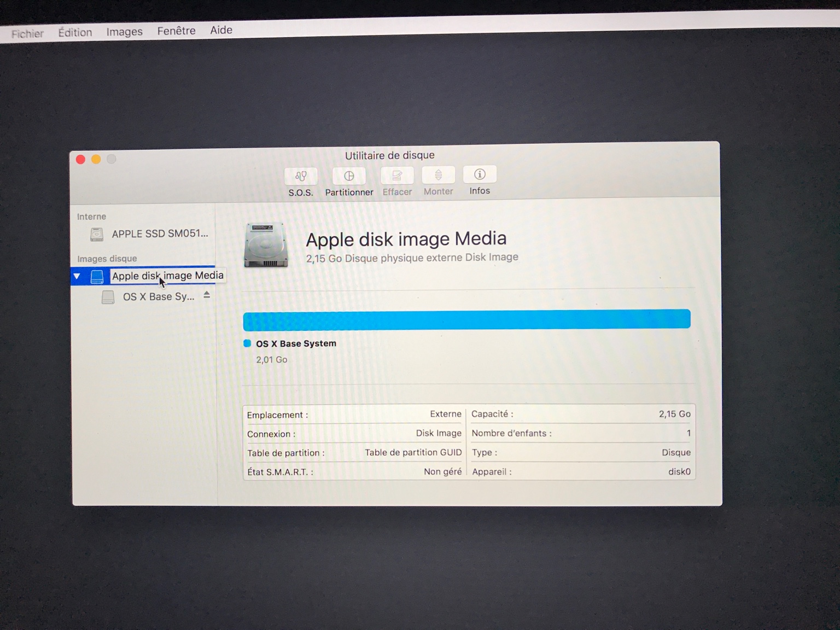The width and height of the screenshot is (840, 630).
Task: Eject the OS X Base System volume
Action: click(x=207, y=295)
